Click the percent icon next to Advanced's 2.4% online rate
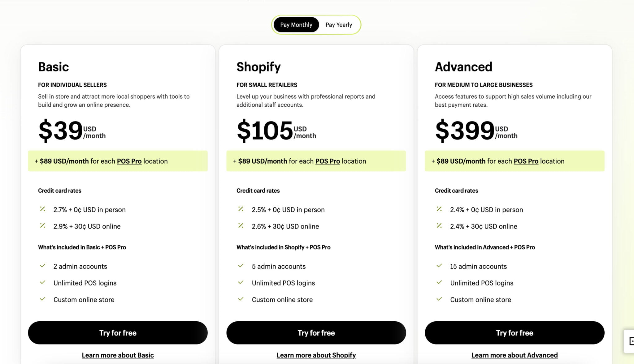Image resolution: width=634 pixels, height=364 pixels. point(439,226)
